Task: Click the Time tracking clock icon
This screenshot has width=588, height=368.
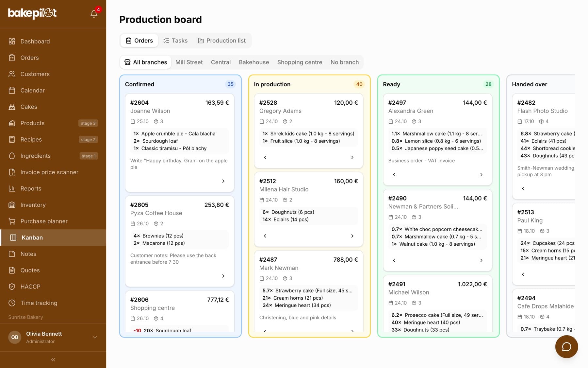Action: (x=12, y=303)
